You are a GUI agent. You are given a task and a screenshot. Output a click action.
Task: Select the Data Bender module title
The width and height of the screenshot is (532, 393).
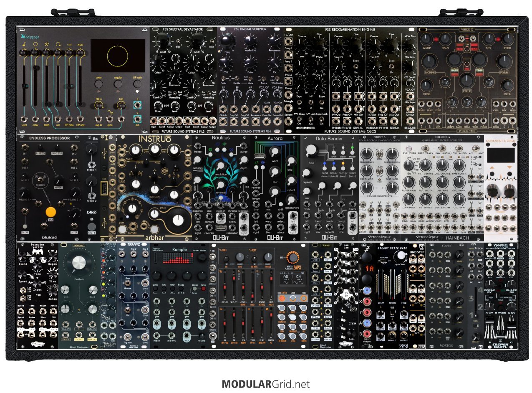[x=330, y=138]
